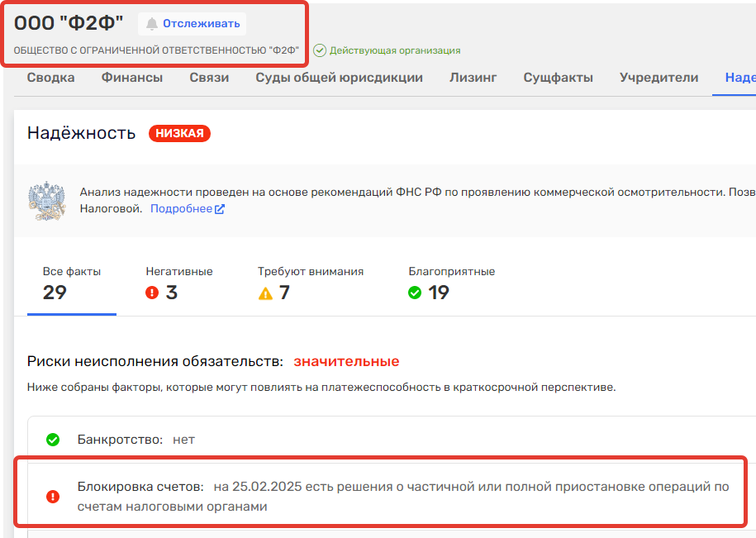Click the yellow warning triangle icon
Image resolution: width=756 pixels, height=538 pixels.
pyautogui.click(x=265, y=293)
